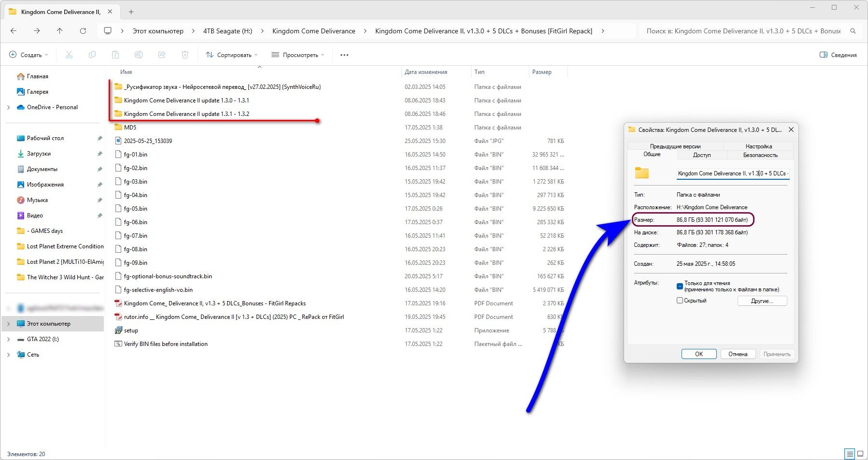Open The Witcher 3 Wild Hunt sidebar folder
Image resolution: width=868 pixels, height=460 pixels.
(60, 277)
